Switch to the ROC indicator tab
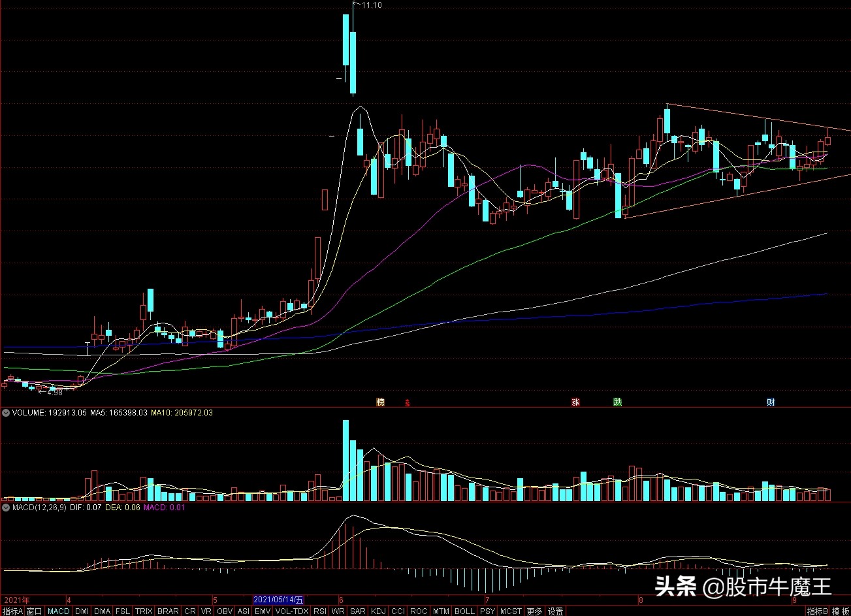 pyautogui.click(x=419, y=611)
